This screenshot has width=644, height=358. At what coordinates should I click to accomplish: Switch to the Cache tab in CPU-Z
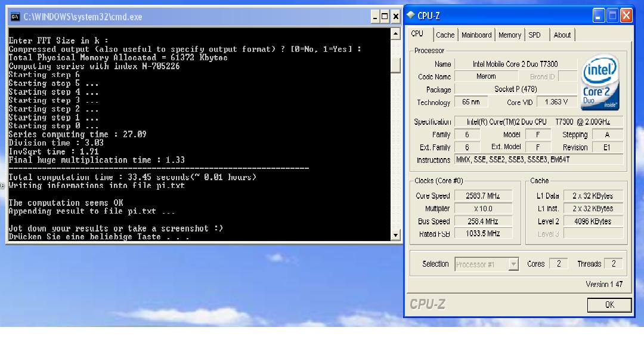pos(445,35)
